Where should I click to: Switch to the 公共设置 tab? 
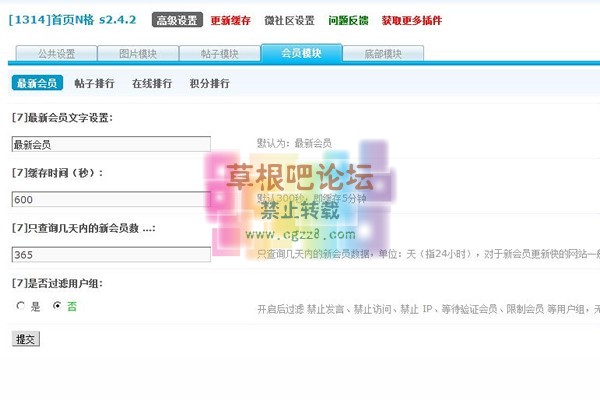pyautogui.click(x=56, y=54)
